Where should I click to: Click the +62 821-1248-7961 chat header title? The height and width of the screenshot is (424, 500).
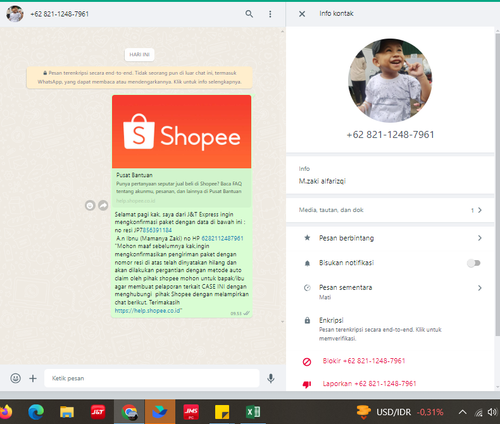pos(59,14)
